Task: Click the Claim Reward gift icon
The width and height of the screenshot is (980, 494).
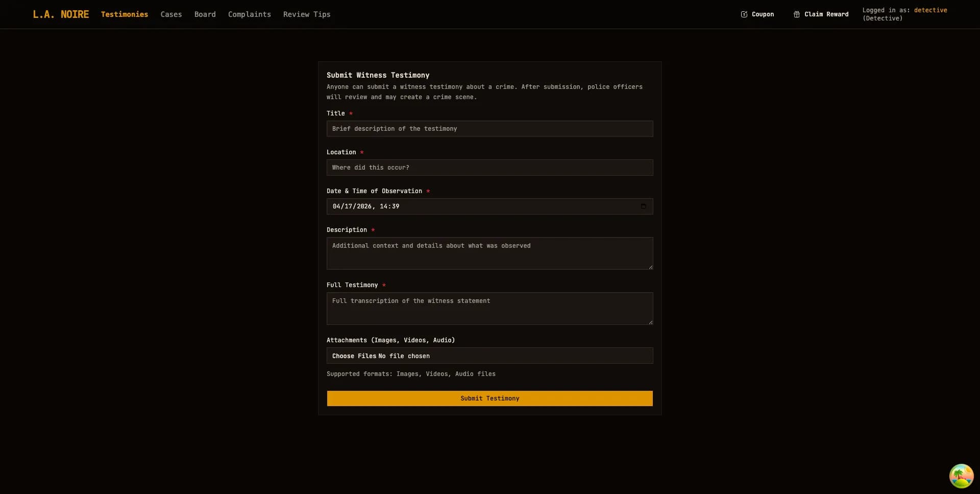Action: (797, 14)
